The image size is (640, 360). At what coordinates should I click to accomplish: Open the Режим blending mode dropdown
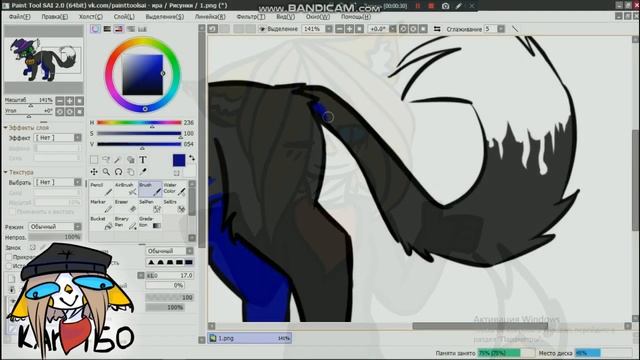tap(55, 227)
